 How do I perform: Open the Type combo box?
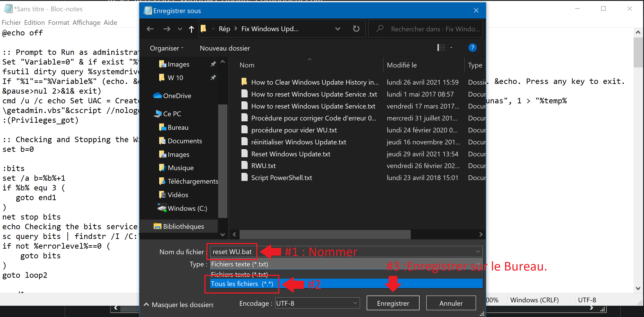pos(346,264)
